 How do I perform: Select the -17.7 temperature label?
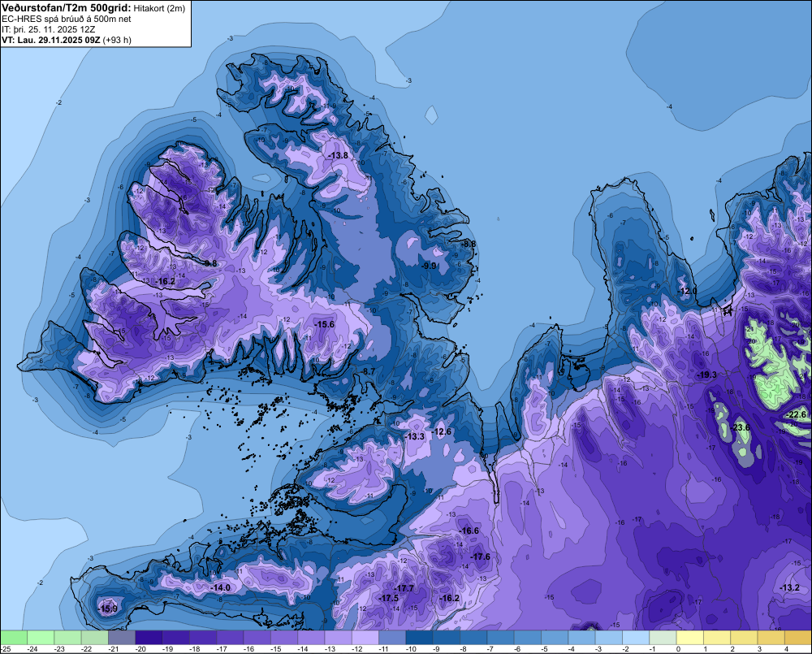(404, 588)
